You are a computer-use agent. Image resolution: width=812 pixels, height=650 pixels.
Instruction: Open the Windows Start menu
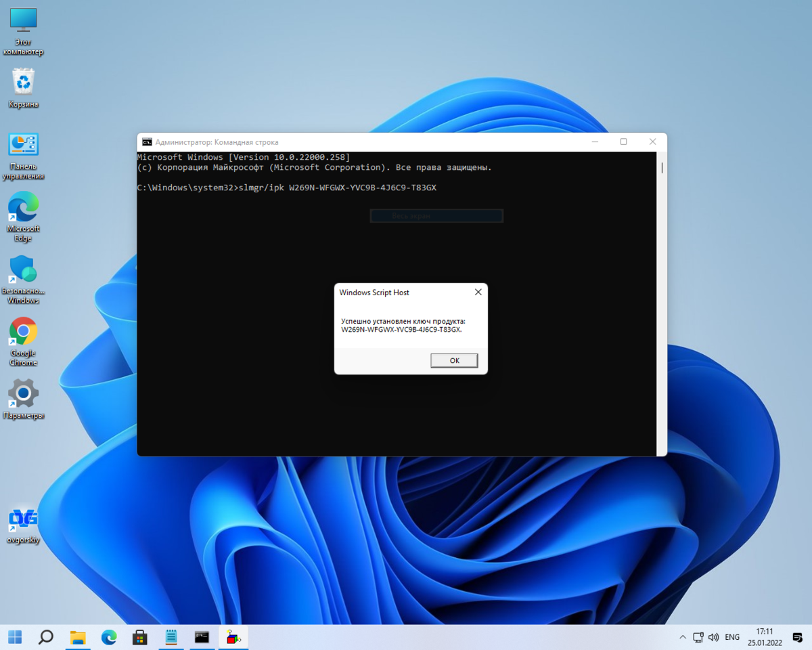pos(15,637)
